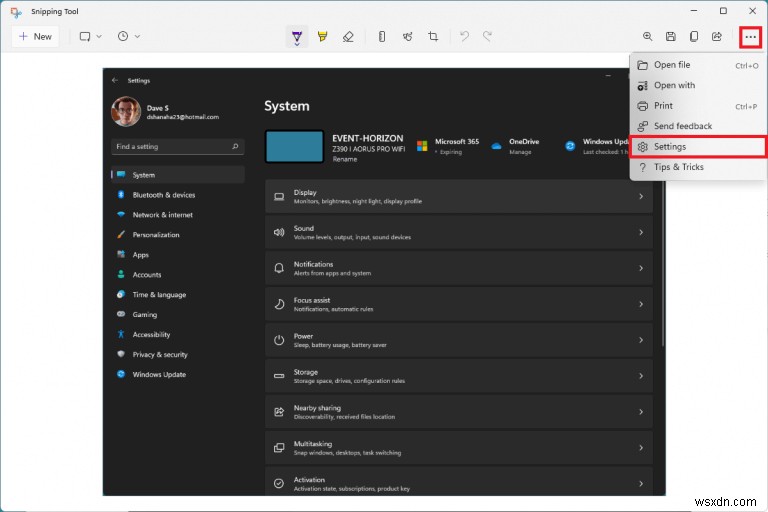Select System in Settings sidebar
Viewport: 768px width, 512px height.
tap(178, 175)
